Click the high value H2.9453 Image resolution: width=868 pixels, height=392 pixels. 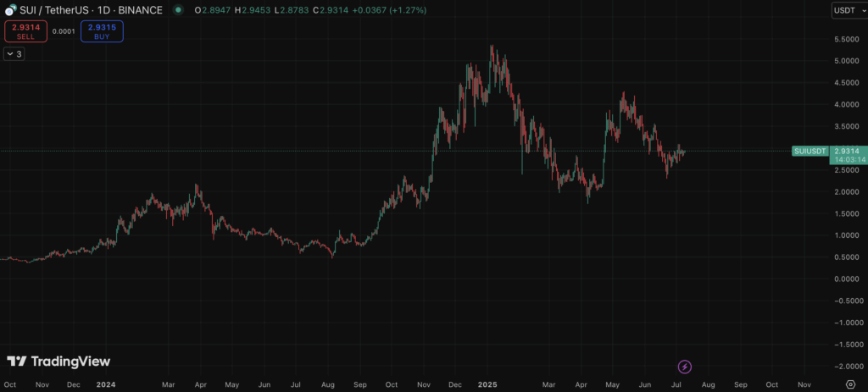253,10
